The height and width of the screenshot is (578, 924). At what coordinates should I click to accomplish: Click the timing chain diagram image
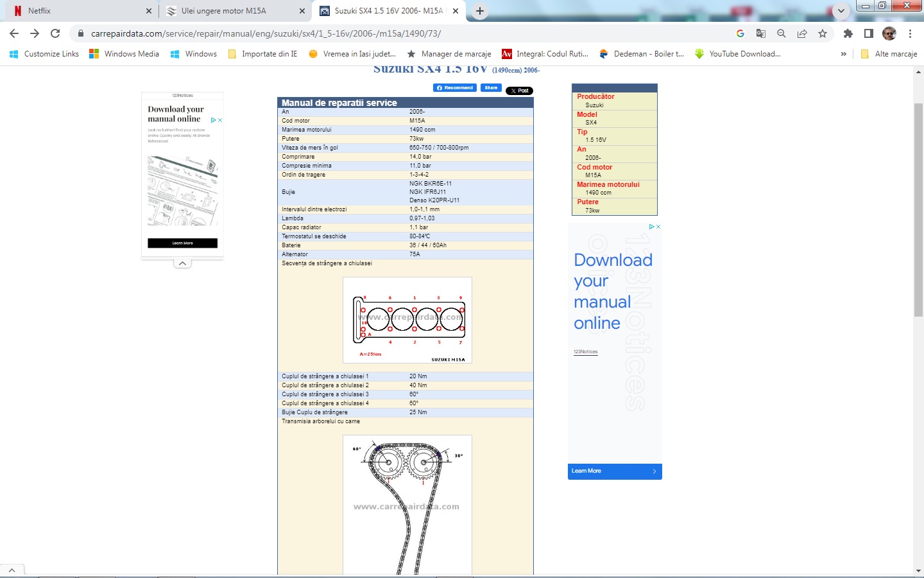(407, 505)
